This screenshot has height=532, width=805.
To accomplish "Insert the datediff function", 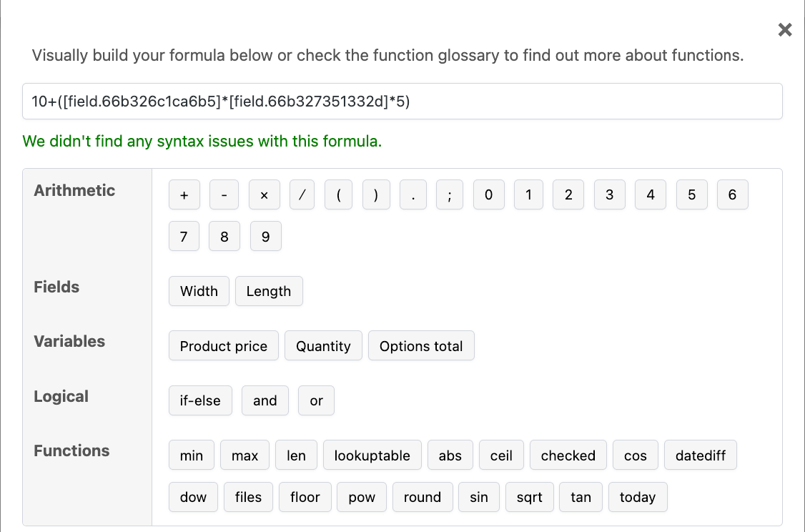I will (701, 455).
